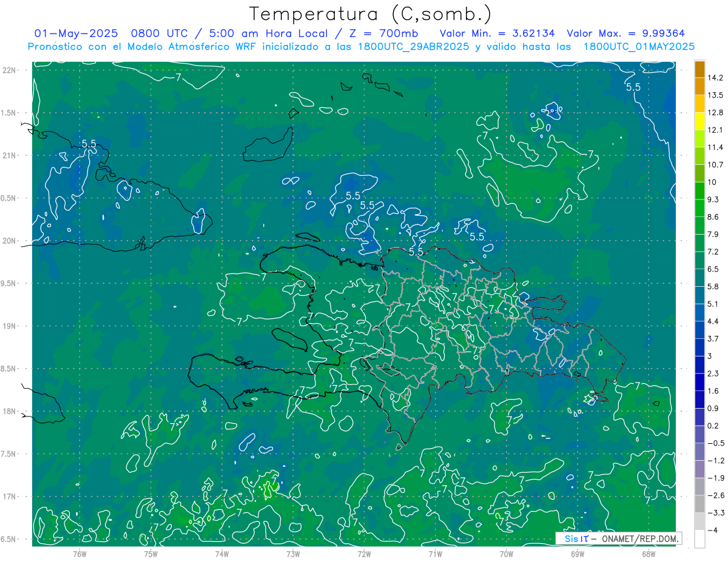Click the "6.5" colorbar value
This screenshot has height=562, width=728.
(713, 269)
